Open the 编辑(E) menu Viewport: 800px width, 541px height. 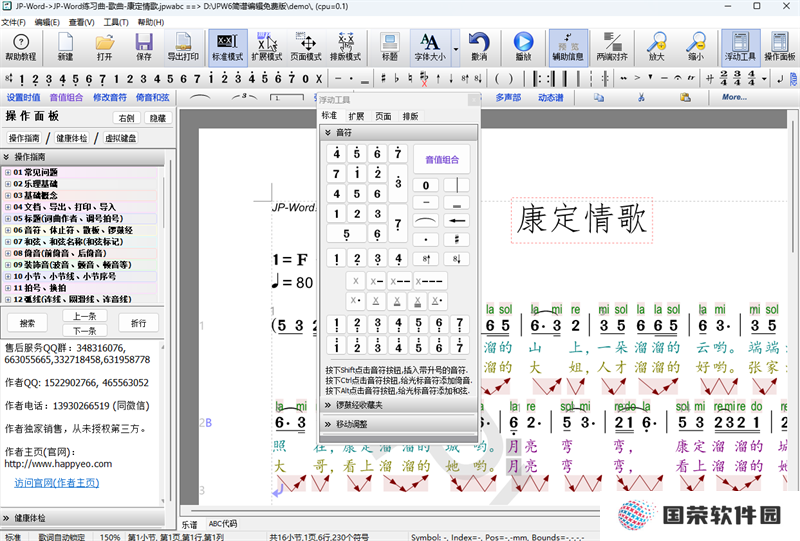(47, 22)
